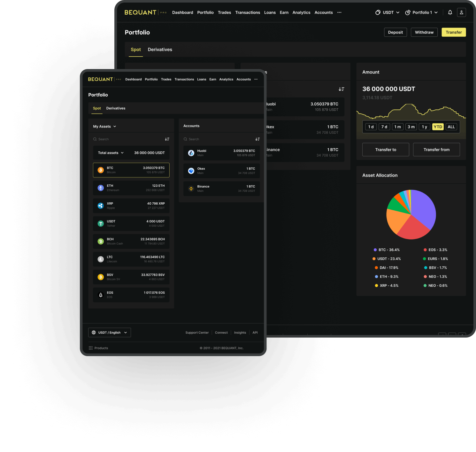This screenshot has height=452, width=476.
Task: Click the more options ellipsis in front window navbar
Action: tap(256, 79)
